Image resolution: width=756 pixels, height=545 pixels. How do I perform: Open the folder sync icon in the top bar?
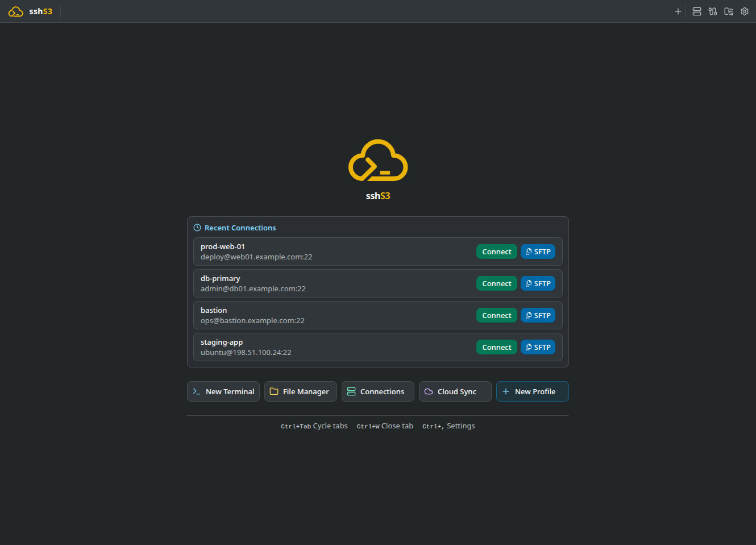[729, 11]
